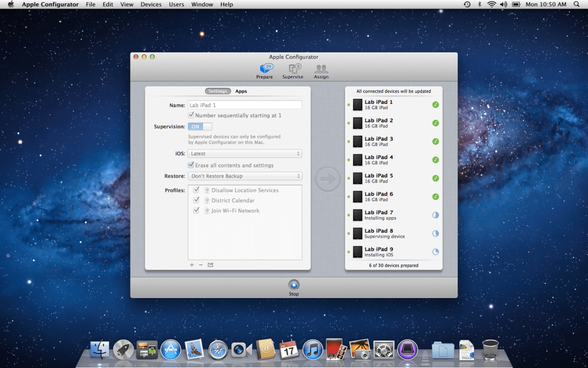Click the install progress indicator for Lab iPad 9
Viewport: 588px width, 368px height.
[435, 252]
